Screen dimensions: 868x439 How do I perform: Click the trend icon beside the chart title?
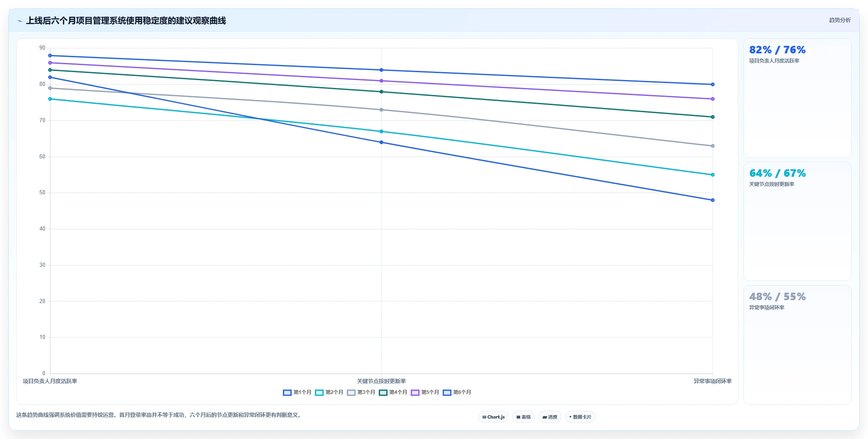point(20,21)
